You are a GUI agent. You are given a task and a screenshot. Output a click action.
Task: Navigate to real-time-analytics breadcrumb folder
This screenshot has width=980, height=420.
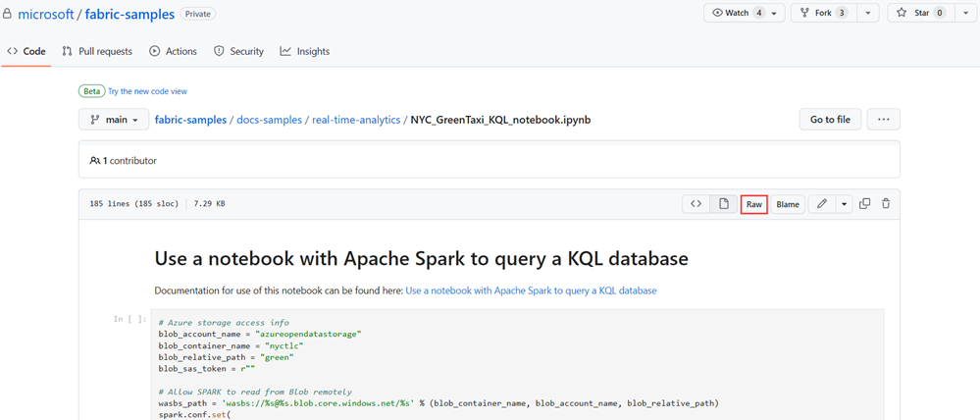click(x=356, y=120)
